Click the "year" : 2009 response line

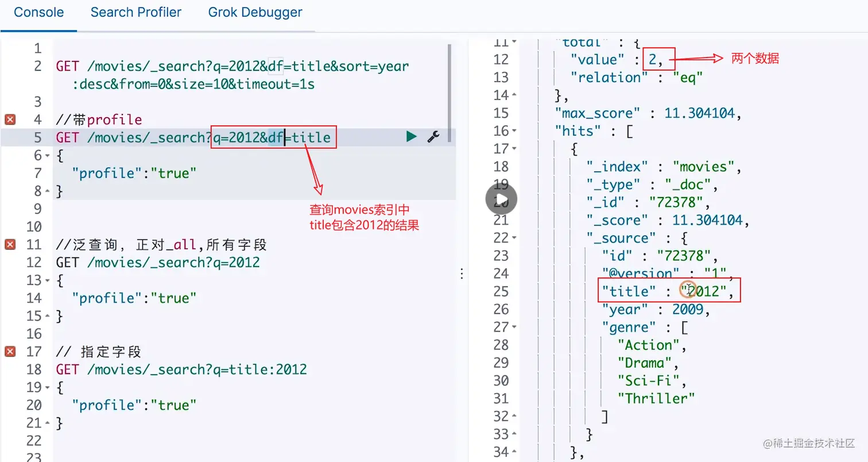[656, 309]
